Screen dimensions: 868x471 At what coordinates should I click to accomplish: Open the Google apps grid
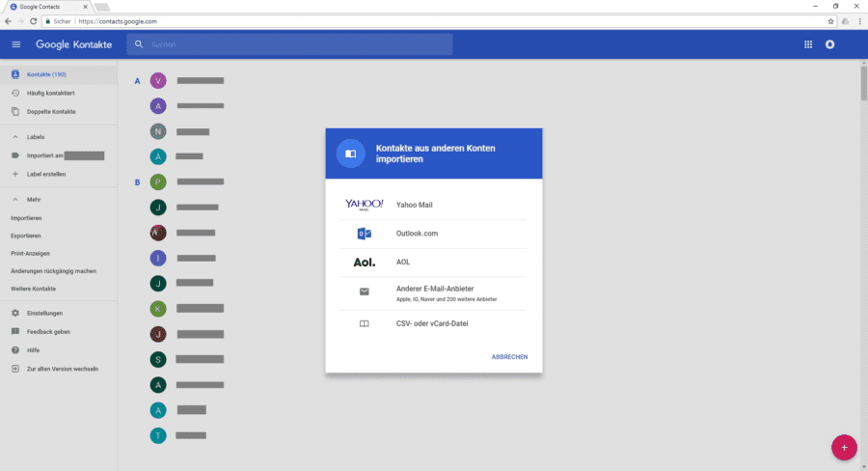[808, 44]
